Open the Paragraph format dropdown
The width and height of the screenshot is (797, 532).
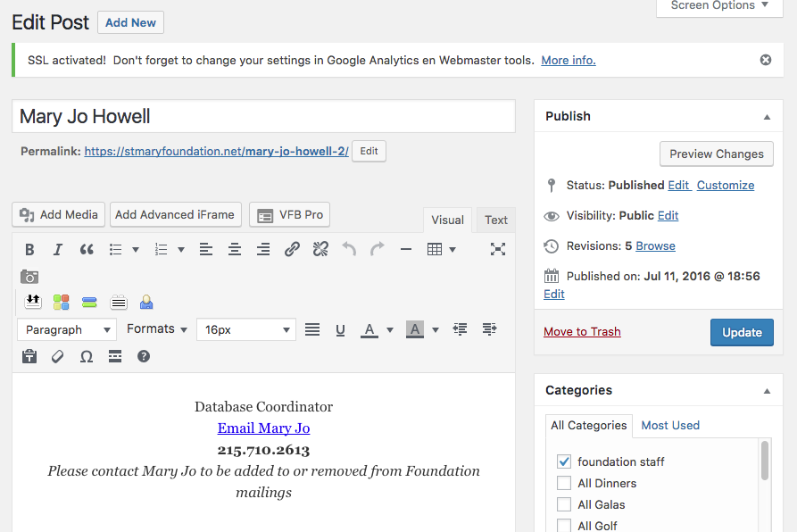coord(67,330)
